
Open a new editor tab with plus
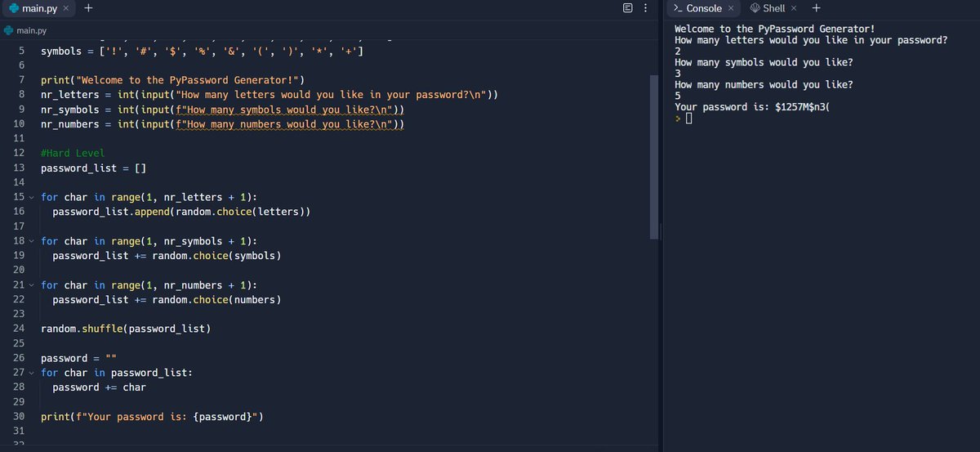[x=88, y=8]
